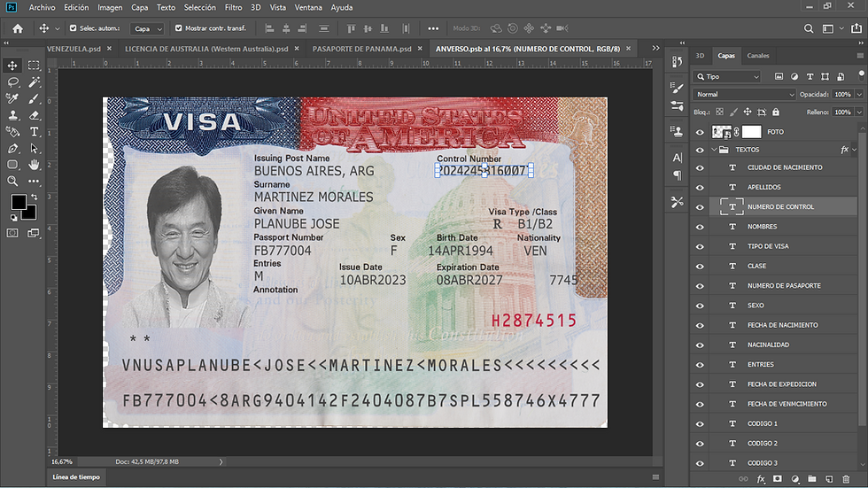
Task: Toggle visibility of NOMBRES layer
Action: [x=700, y=227]
